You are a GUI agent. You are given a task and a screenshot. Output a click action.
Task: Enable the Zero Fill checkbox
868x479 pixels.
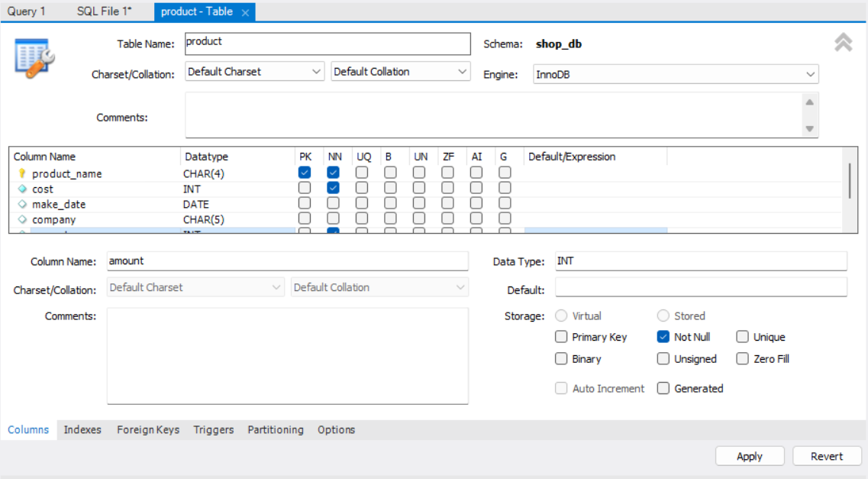pyautogui.click(x=742, y=359)
